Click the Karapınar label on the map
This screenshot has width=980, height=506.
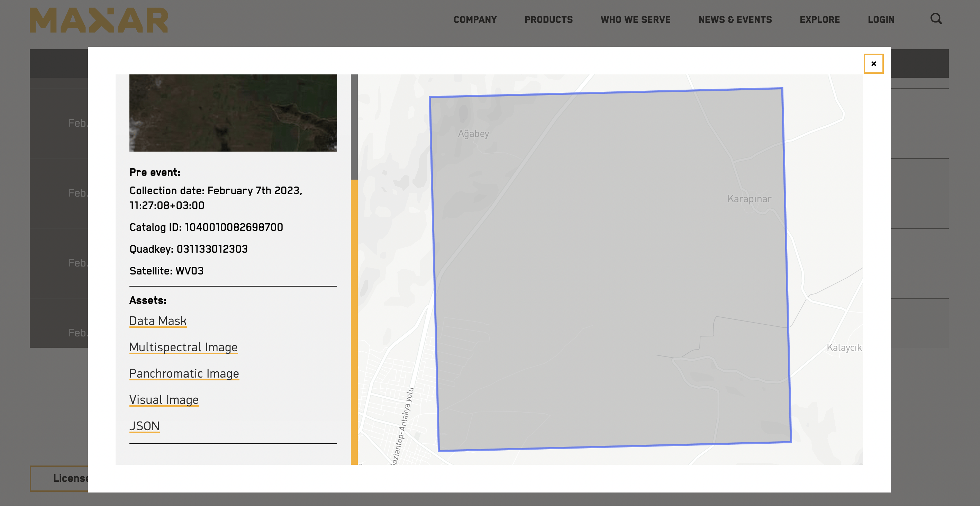pyautogui.click(x=749, y=199)
